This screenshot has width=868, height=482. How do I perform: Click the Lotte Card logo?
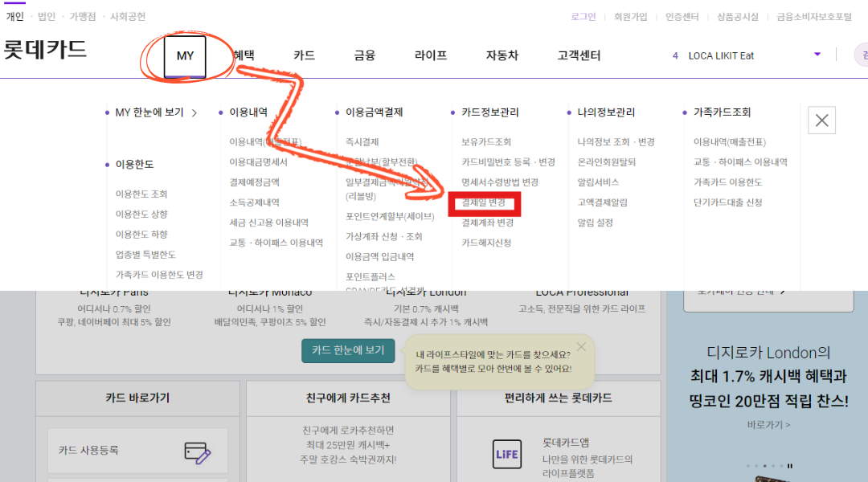45,50
